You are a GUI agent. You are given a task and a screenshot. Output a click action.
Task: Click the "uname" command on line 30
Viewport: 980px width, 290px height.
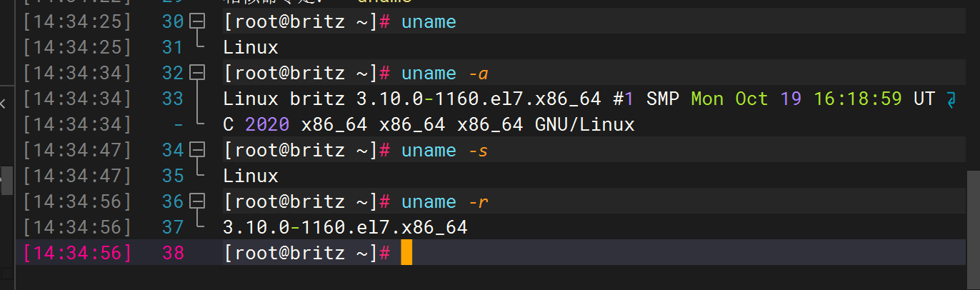pos(429,22)
